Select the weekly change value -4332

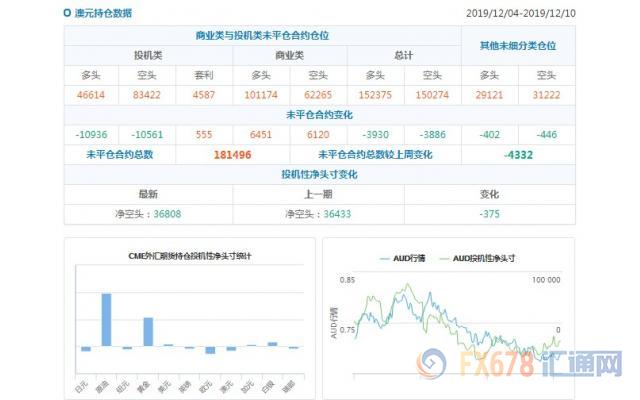click(518, 155)
